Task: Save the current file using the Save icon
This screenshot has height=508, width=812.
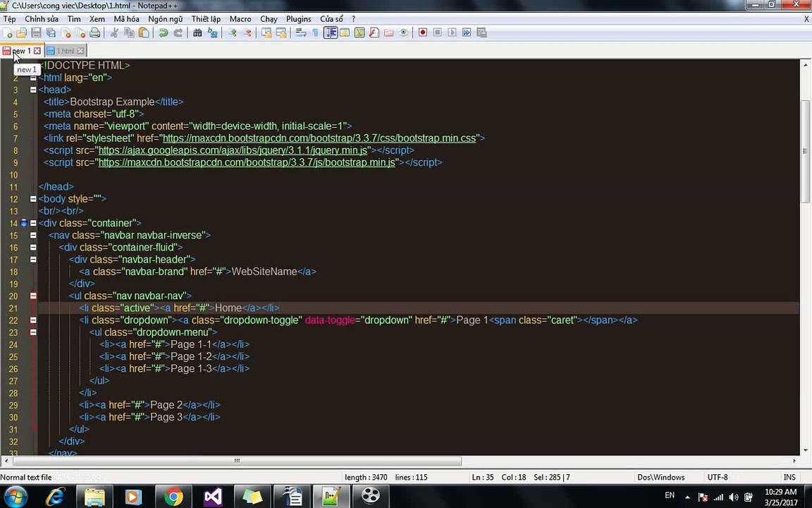Action: click(36, 32)
